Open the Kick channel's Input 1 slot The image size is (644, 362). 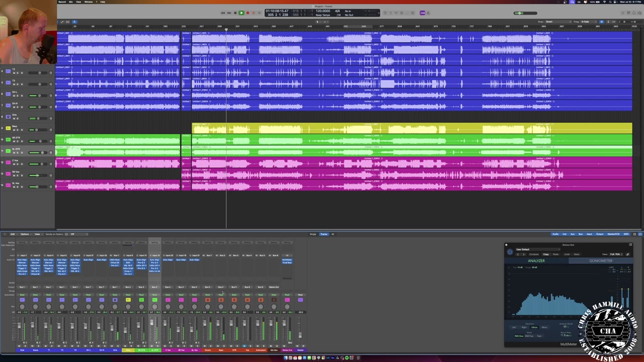tap(24, 255)
